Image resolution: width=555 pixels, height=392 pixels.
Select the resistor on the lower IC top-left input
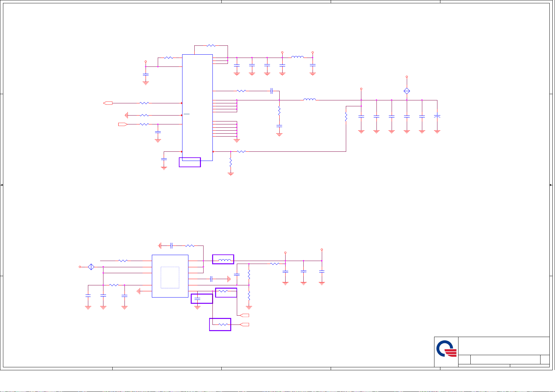coord(123,261)
